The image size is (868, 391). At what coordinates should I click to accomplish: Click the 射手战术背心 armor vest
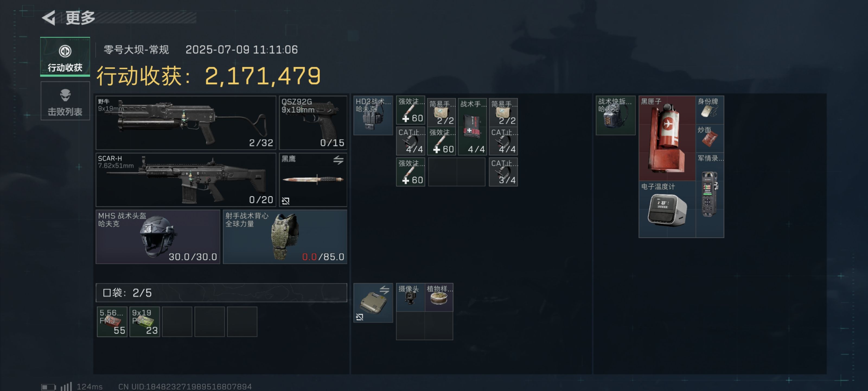(x=285, y=237)
